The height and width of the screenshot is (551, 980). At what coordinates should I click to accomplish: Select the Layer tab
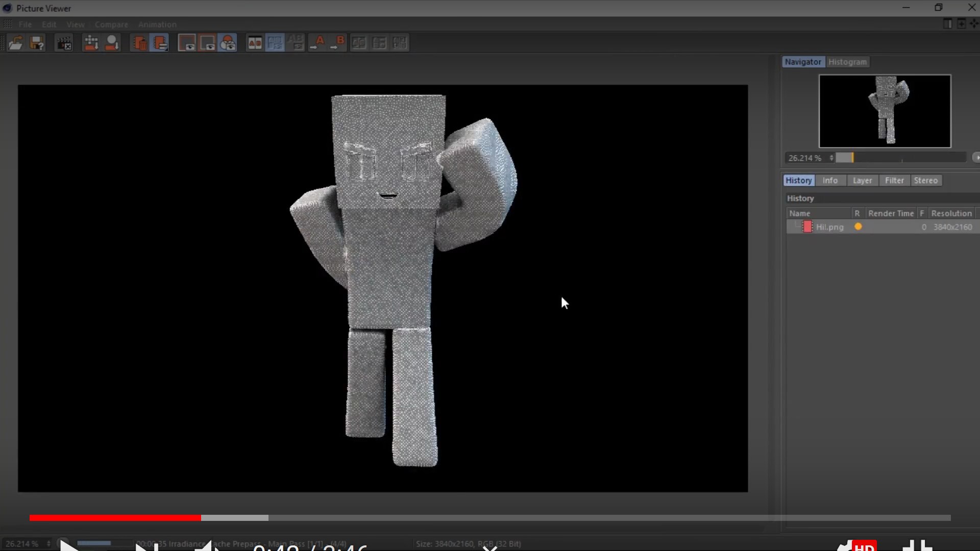[x=862, y=181]
